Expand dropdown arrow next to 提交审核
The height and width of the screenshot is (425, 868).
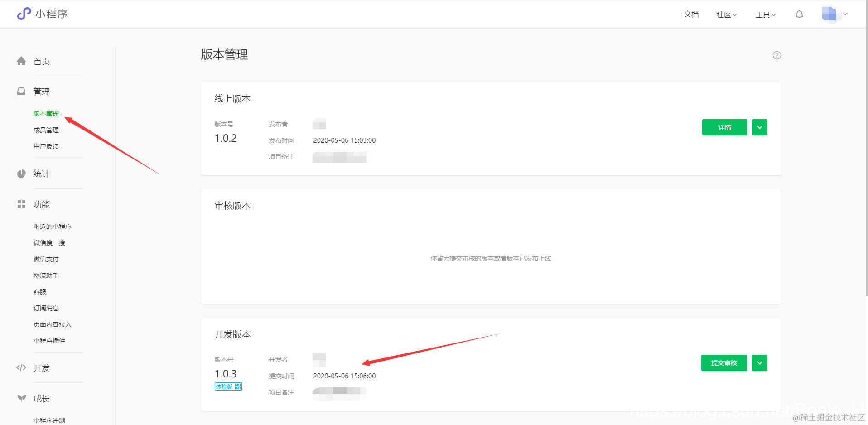(x=760, y=363)
